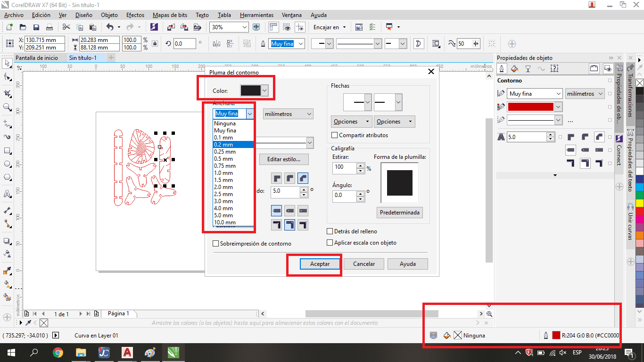Select the Eyedropper tool in toolbox
Image resolution: width=644 pixels, height=362 pixels.
point(7,271)
